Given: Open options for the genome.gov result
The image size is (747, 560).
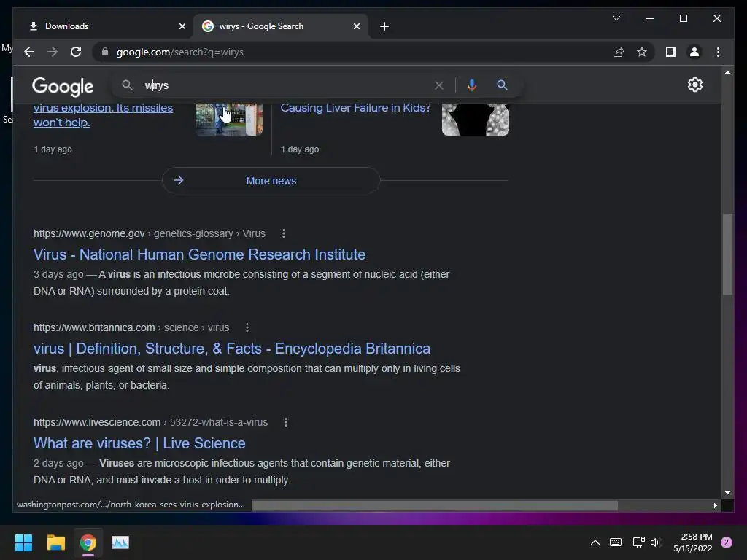Looking at the screenshot, I should pyautogui.click(x=284, y=233).
